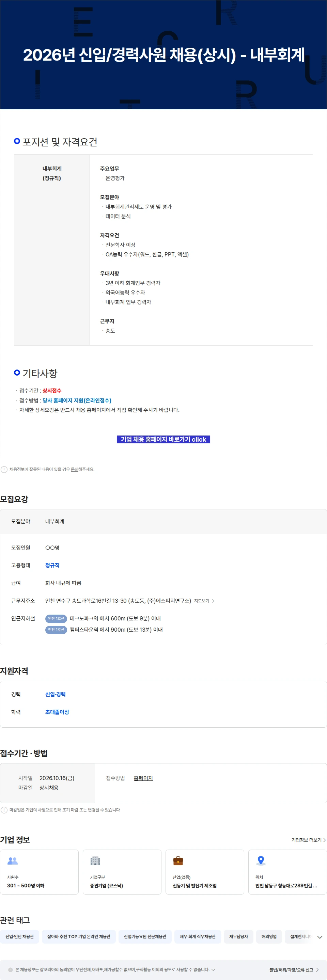327x980 pixels.
Task: Open the 문의 link under job info notice
Action: click(74, 469)
